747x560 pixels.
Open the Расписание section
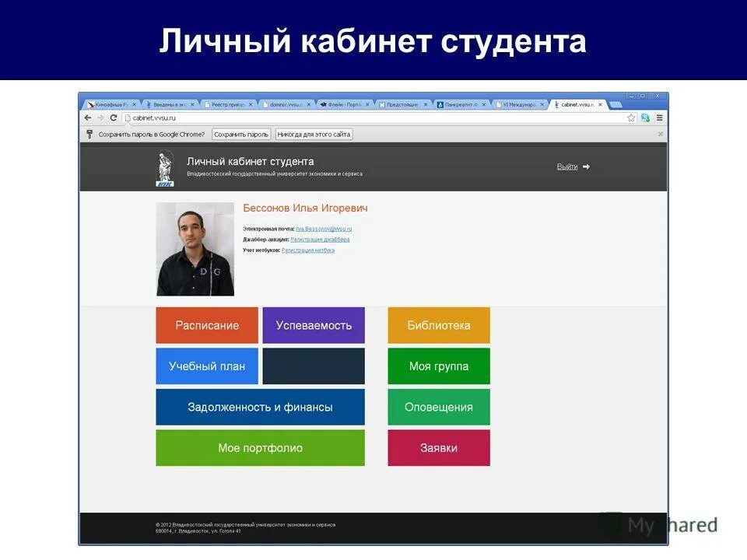(207, 325)
